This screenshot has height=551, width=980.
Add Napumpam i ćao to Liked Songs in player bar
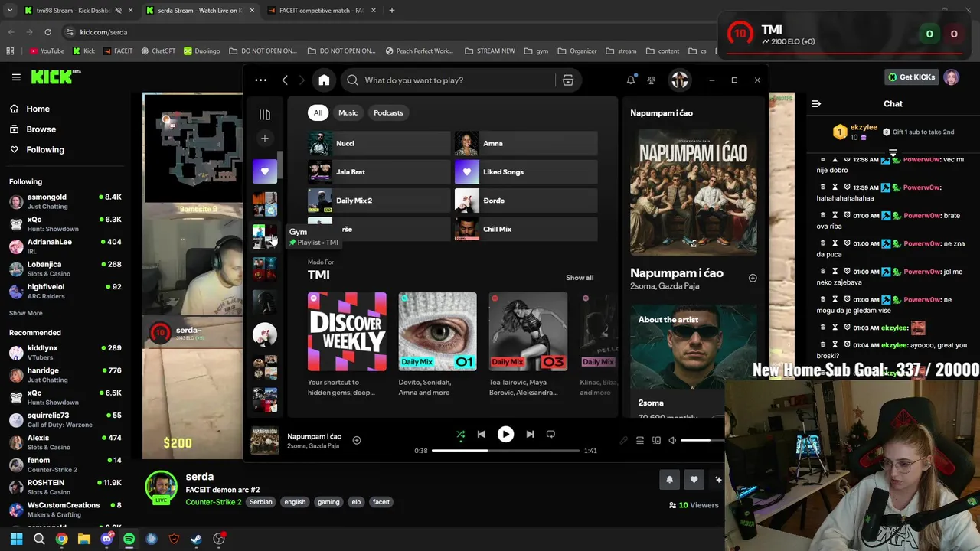pyautogui.click(x=357, y=440)
